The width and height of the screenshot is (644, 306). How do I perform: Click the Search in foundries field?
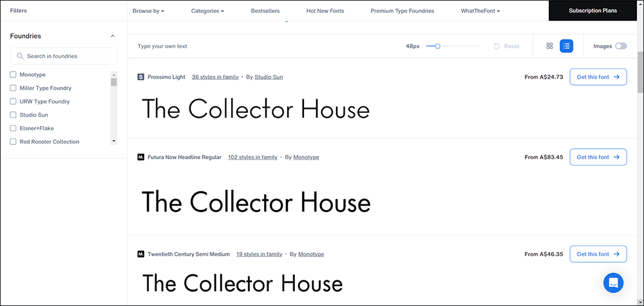pyautogui.click(x=64, y=56)
